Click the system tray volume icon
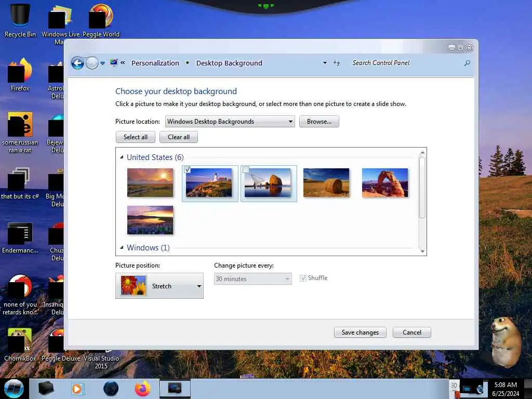Image resolution: width=532 pixels, height=399 pixels. coord(480,389)
